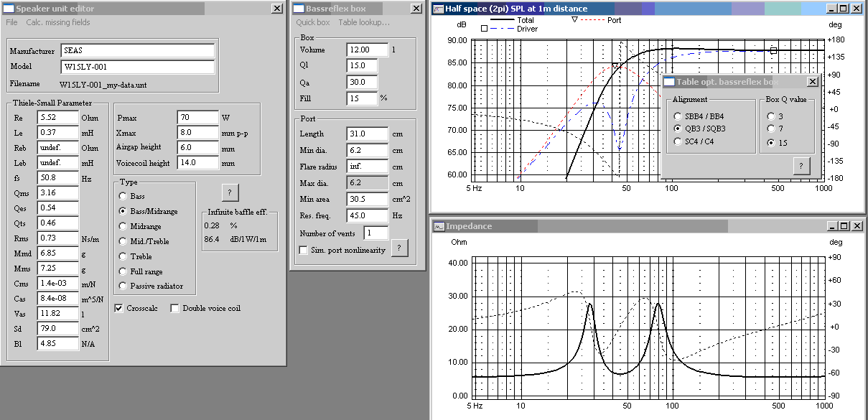Click the Mmd value field
The image size is (868, 420).
57,253
